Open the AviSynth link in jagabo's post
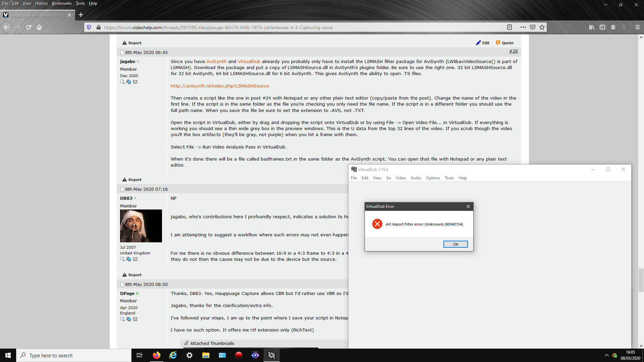 point(216,61)
